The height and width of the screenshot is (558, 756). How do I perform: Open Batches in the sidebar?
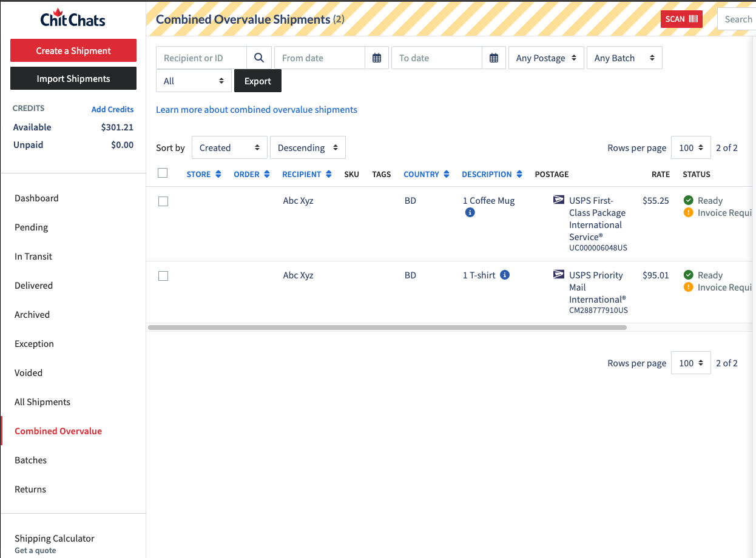(31, 460)
